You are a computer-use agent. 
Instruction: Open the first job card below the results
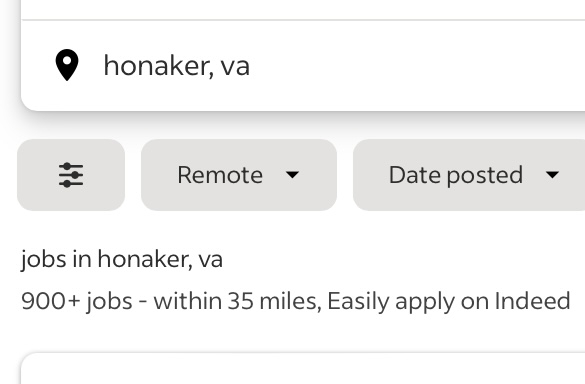pyautogui.click(x=303, y=368)
